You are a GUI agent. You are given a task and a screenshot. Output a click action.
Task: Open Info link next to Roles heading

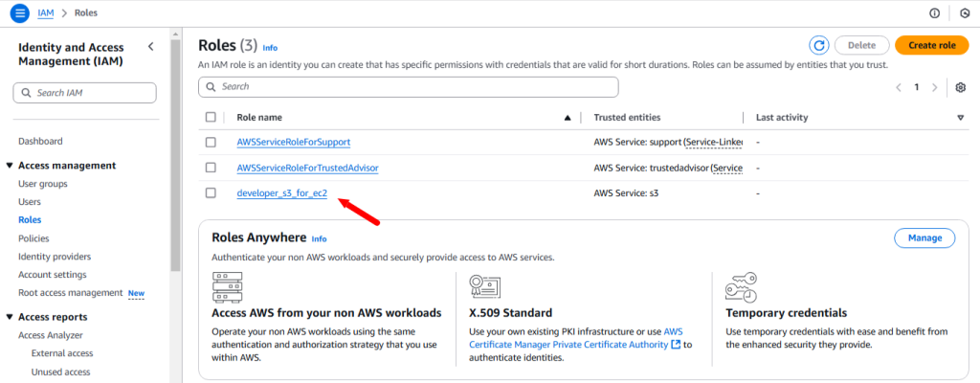(x=270, y=48)
